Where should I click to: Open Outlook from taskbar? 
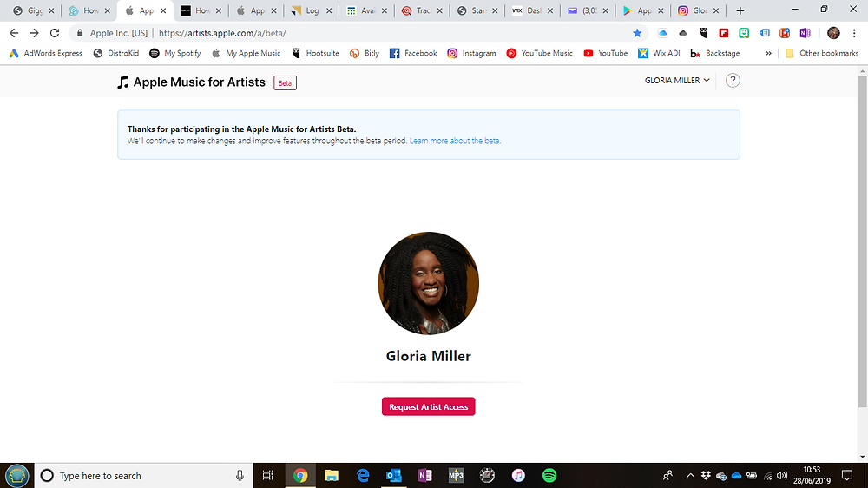click(393, 475)
